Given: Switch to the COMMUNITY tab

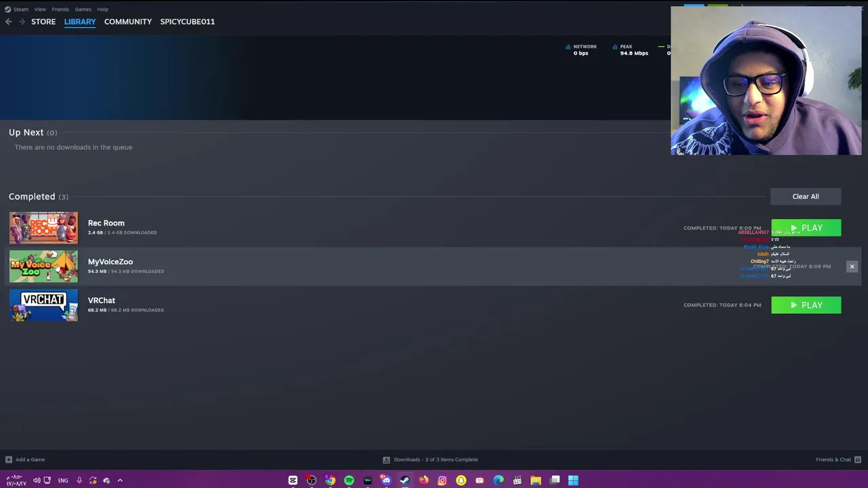Looking at the screenshot, I should [x=128, y=22].
